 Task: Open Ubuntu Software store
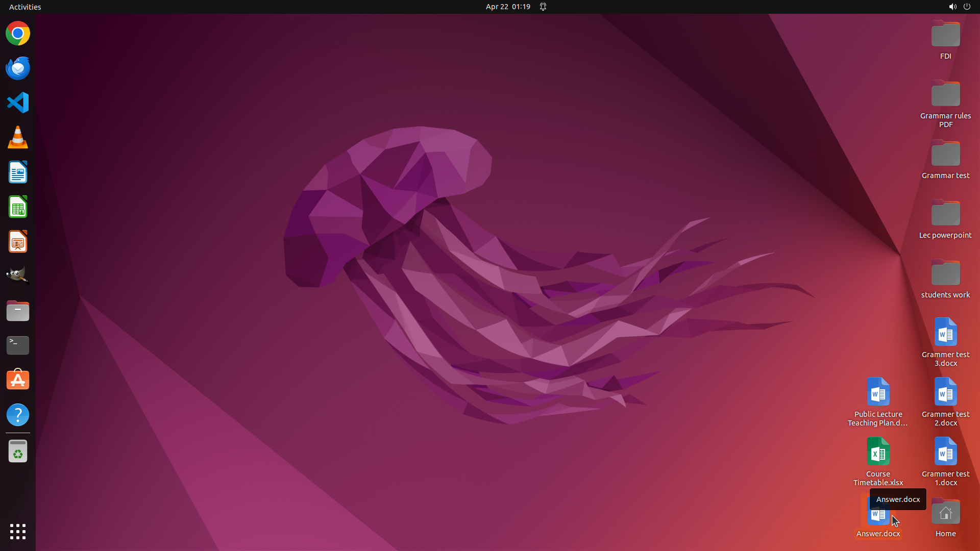click(18, 380)
